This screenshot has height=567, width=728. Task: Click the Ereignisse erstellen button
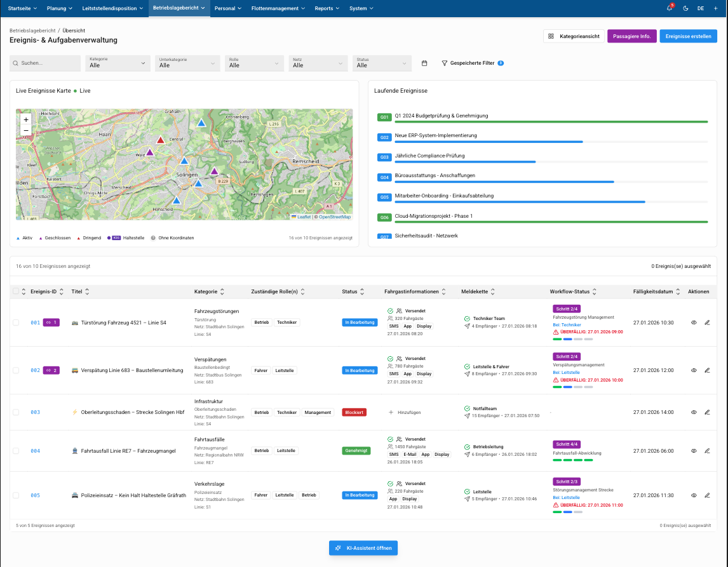(x=688, y=36)
